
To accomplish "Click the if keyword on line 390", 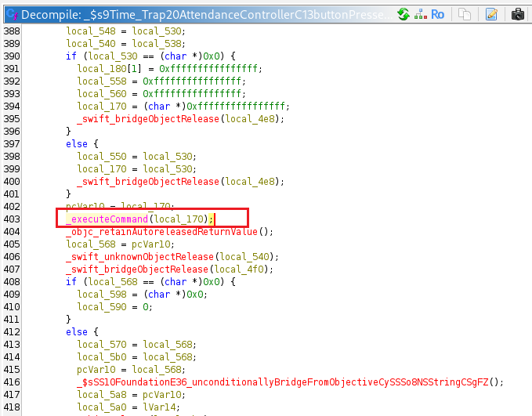I will coord(71,56).
